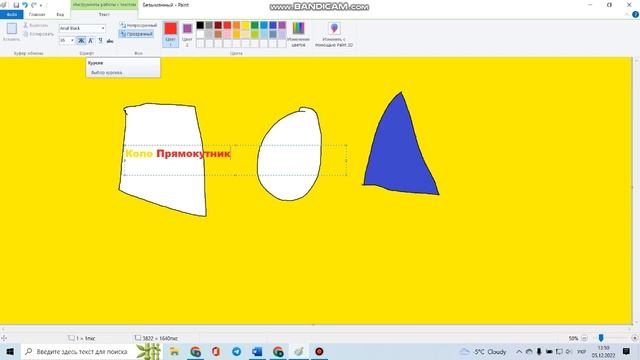
Task: Select Цвет 1 red color box
Action: click(x=171, y=34)
